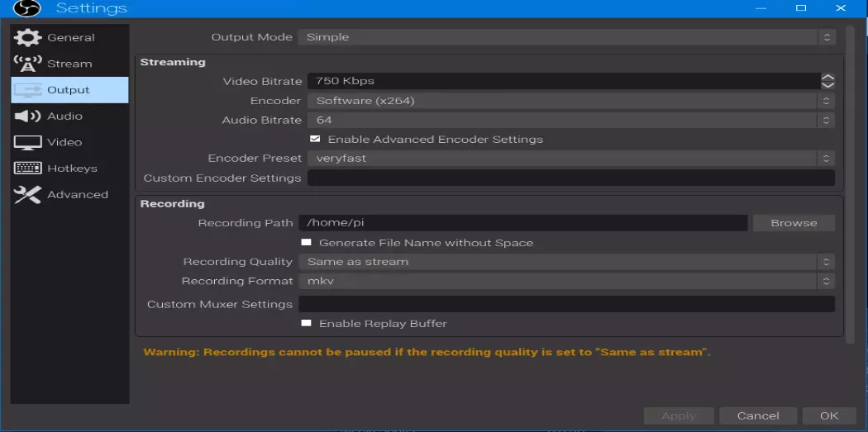868x432 pixels.
Task: Click the Streaming section heading
Action: [173, 62]
